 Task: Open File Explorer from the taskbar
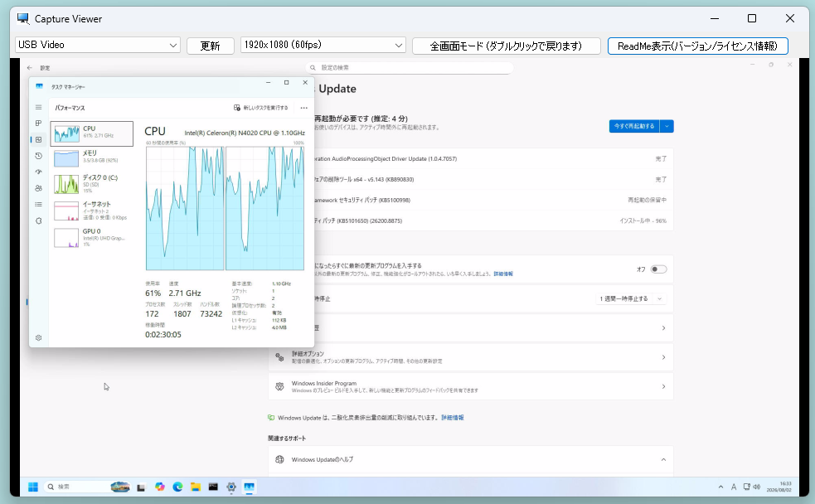196,487
